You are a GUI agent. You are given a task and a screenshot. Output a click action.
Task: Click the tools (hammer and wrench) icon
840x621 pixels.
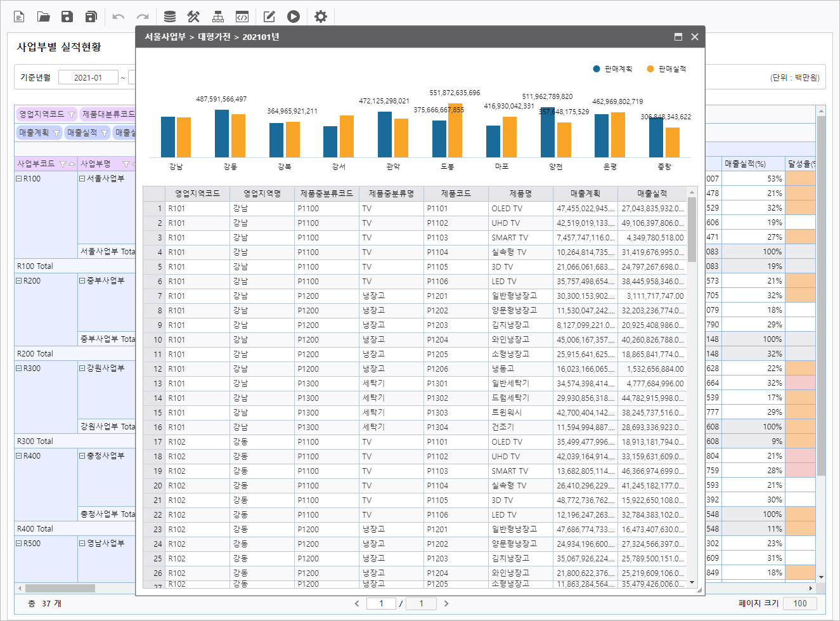click(194, 16)
